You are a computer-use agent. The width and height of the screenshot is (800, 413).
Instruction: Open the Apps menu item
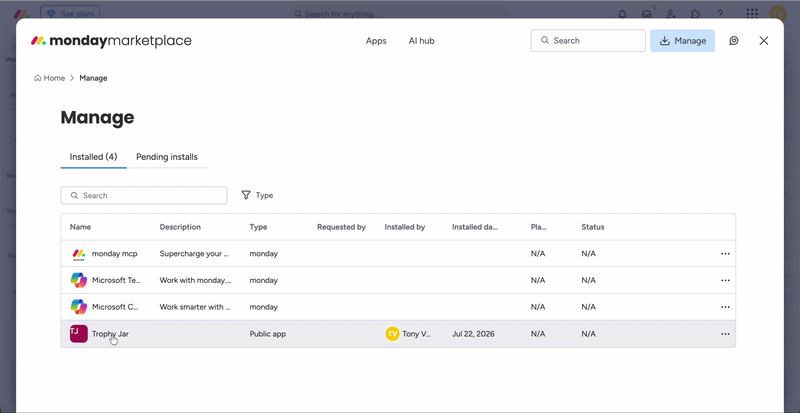376,41
